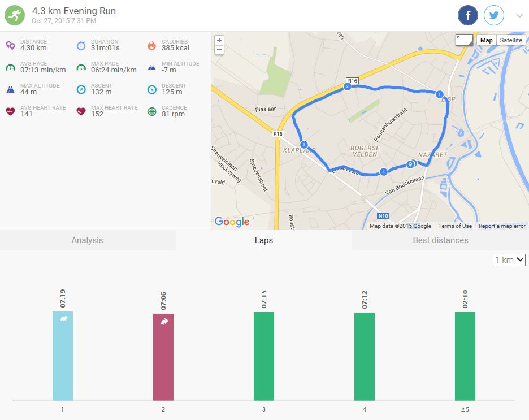This screenshot has width=529, height=420.
Task: Select the light blue slowest lap 1 bar
Action: (x=63, y=356)
